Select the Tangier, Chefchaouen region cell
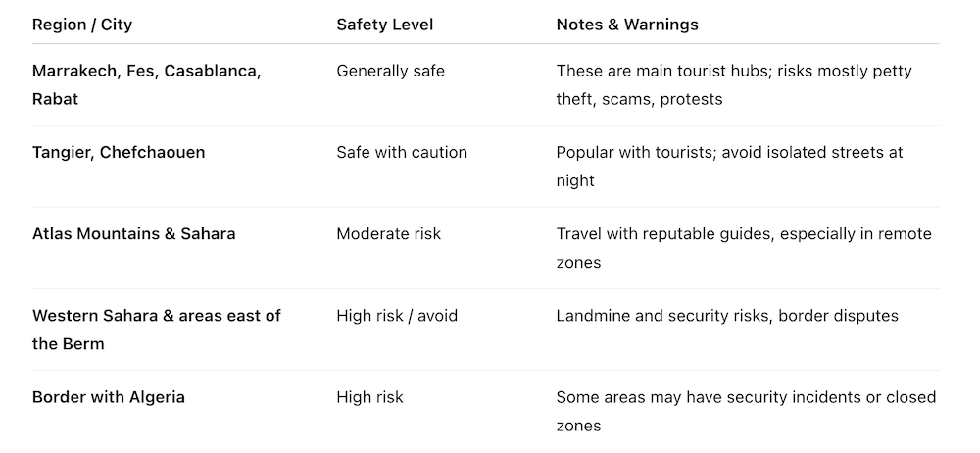The width and height of the screenshot is (980, 453). coord(119,152)
